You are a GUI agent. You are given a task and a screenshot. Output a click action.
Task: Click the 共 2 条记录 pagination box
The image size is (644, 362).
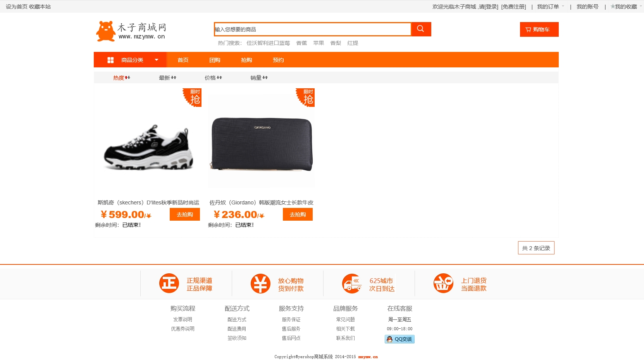(536, 248)
